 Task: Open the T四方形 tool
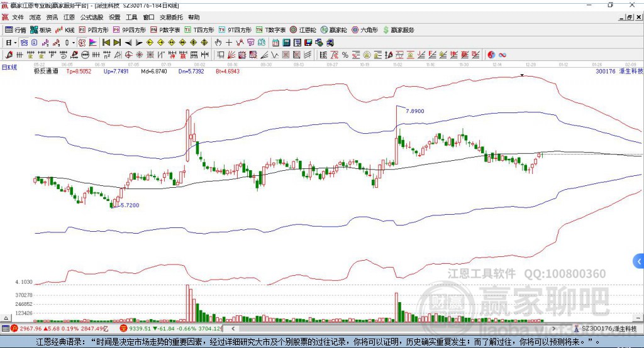tap(199, 30)
